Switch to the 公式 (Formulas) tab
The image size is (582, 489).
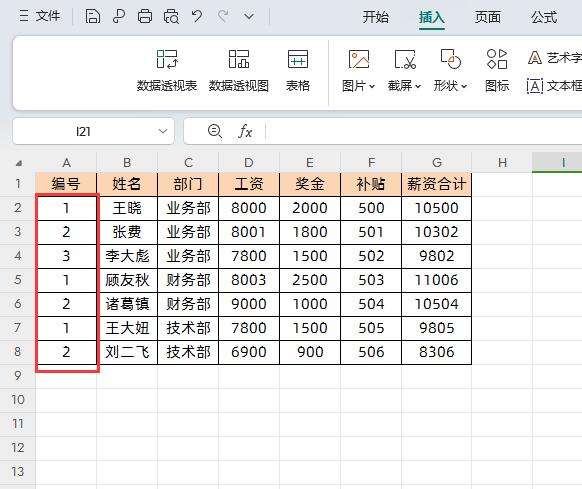point(544,17)
